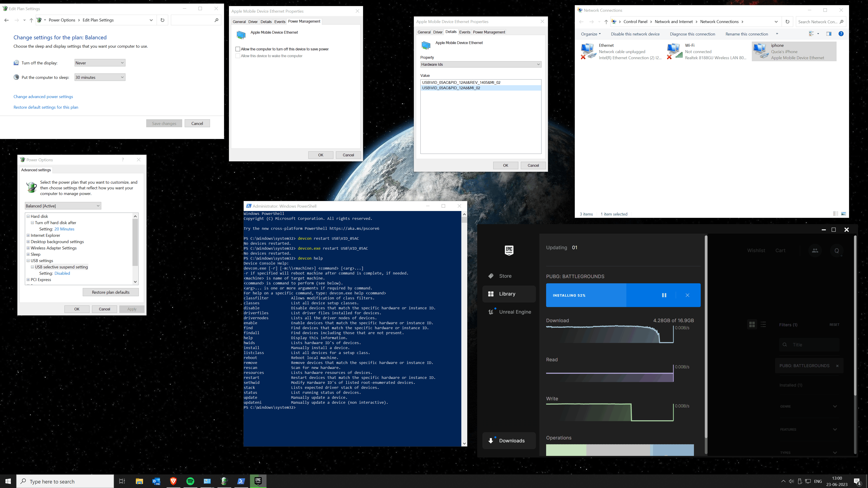Screen dimensions: 868x488
Task: Click help icon in Network Connections
Action: point(841,34)
